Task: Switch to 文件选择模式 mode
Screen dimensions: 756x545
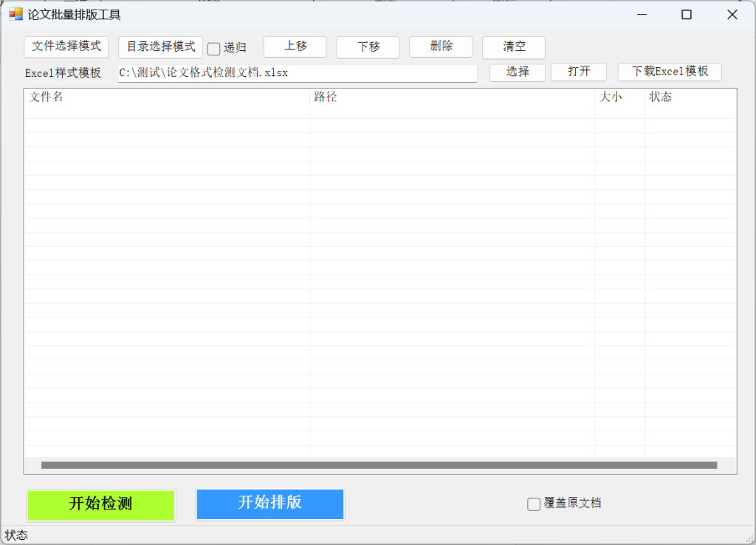Action: [x=66, y=47]
